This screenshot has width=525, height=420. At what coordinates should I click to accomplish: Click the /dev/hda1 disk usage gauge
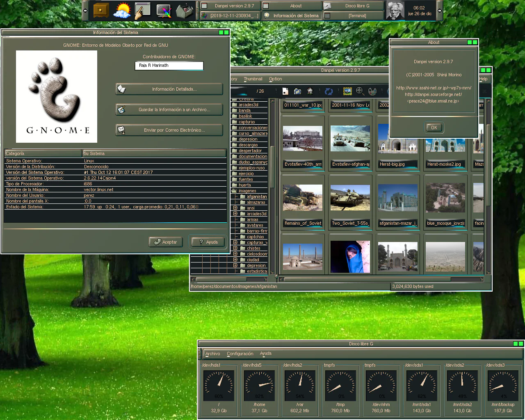coord(219,386)
